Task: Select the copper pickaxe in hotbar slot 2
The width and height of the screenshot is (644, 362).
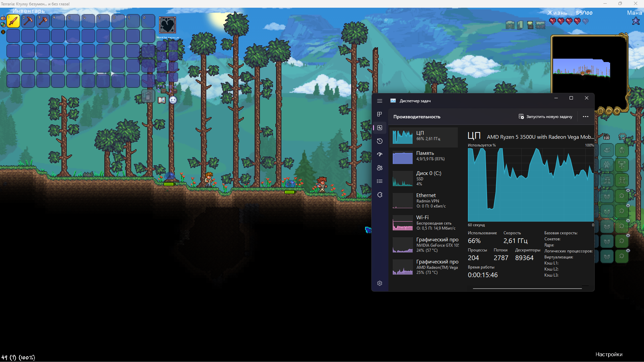Action: (28, 21)
